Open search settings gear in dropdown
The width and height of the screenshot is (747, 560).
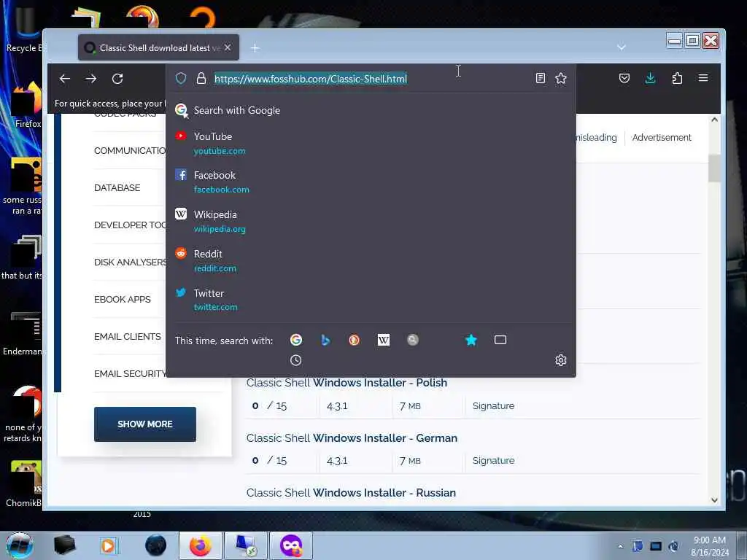click(x=561, y=360)
